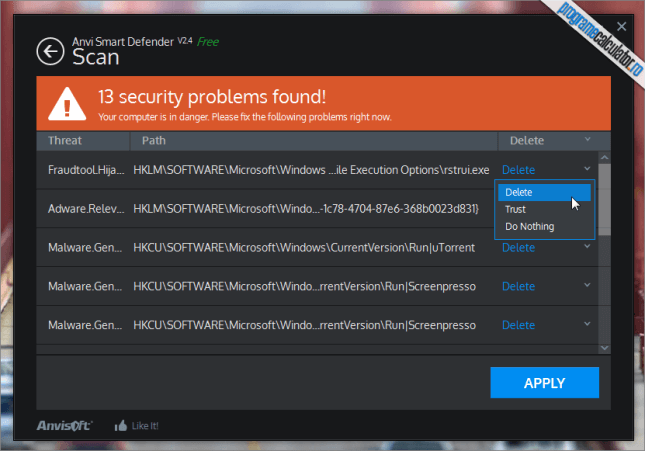This screenshot has width=645, height=451.
Task: Click the APPLY button
Action: 544,383
